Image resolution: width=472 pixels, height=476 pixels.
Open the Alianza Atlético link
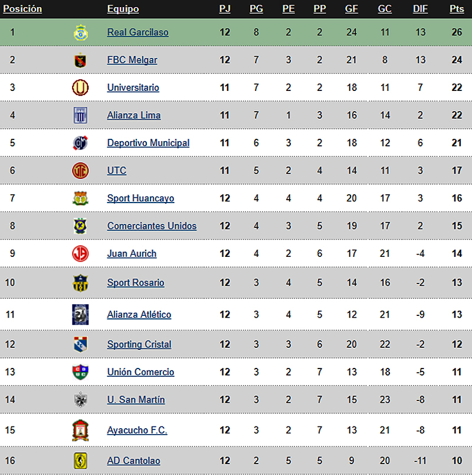[x=139, y=315]
